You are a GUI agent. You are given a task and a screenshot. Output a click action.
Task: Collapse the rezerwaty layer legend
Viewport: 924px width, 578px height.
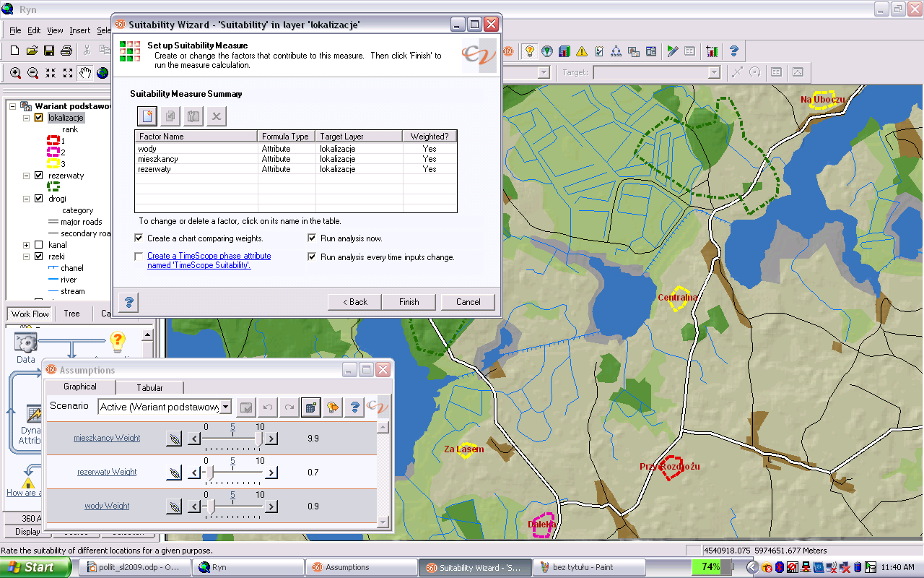[x=27, y=176]
